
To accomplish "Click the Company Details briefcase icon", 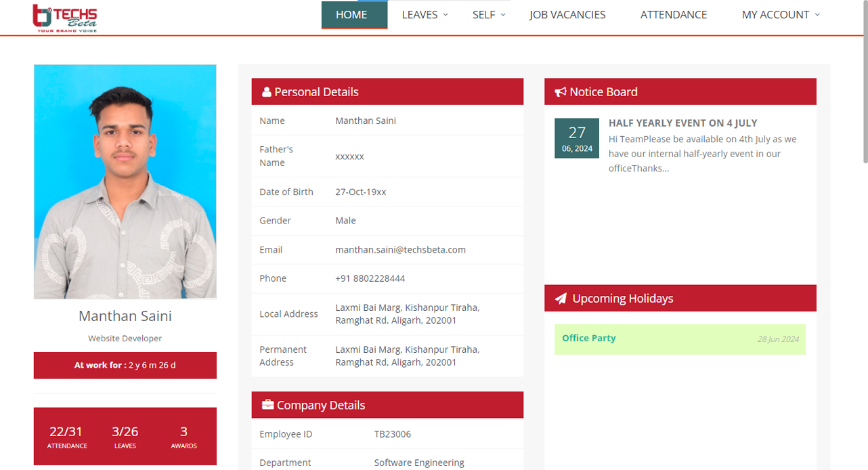I will coord(267,405).
